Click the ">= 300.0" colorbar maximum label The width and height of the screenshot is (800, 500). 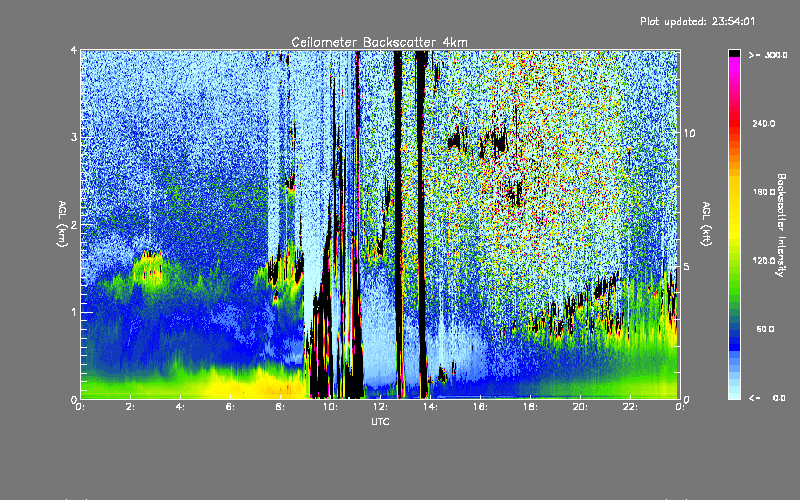(768, 55)
